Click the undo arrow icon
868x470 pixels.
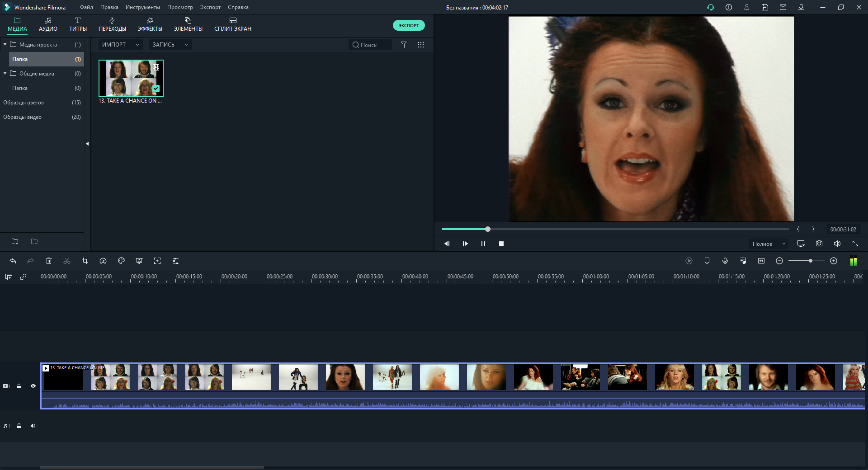point(13,261)
